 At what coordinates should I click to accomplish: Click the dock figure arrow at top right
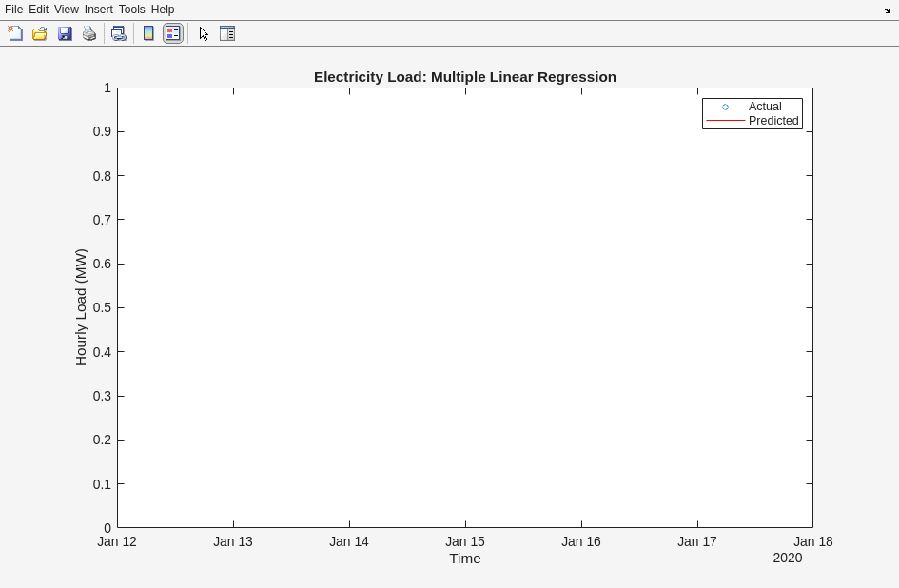887,10
